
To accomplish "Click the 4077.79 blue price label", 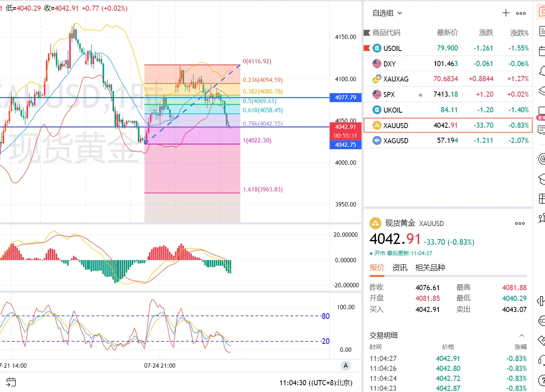I will [346, 97].
